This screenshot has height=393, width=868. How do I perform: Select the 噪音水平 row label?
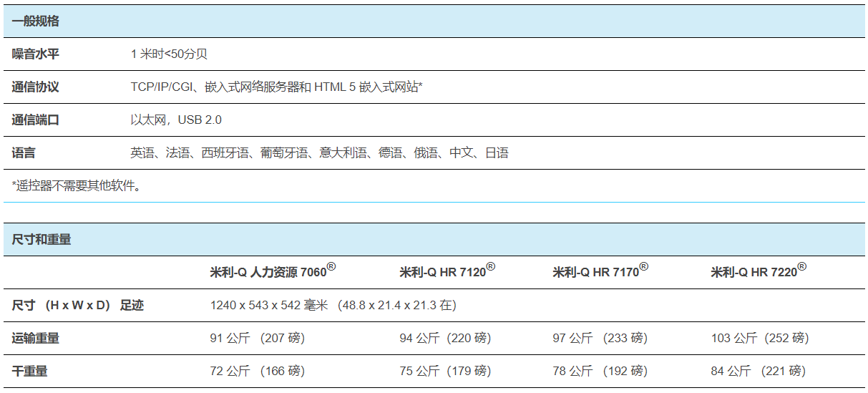click(x=35, y=54)
